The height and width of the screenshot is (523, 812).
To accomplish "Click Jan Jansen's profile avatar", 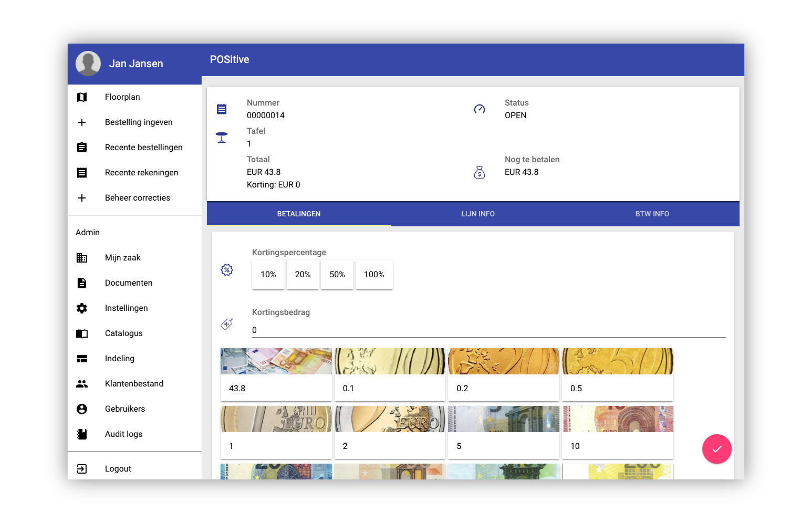I will point(88,64).
